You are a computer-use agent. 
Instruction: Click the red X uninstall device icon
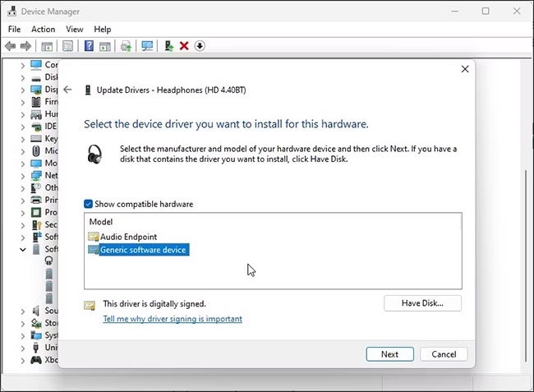184,46
